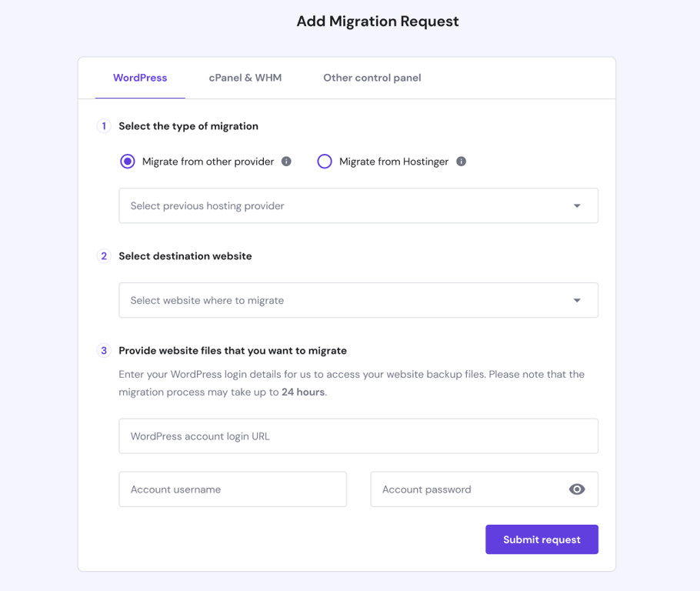Click the info icon beside "Migrate from Hostinger"

click(461, 162)
